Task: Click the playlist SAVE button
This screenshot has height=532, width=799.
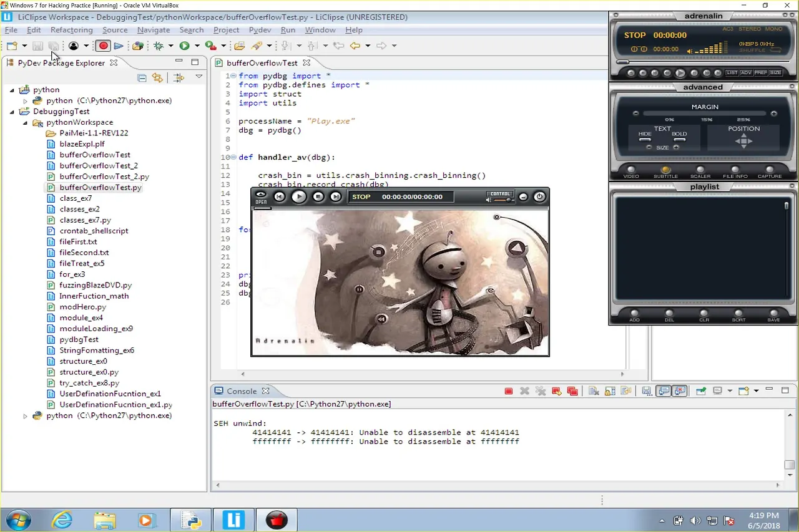Action: tap(774, 313)
